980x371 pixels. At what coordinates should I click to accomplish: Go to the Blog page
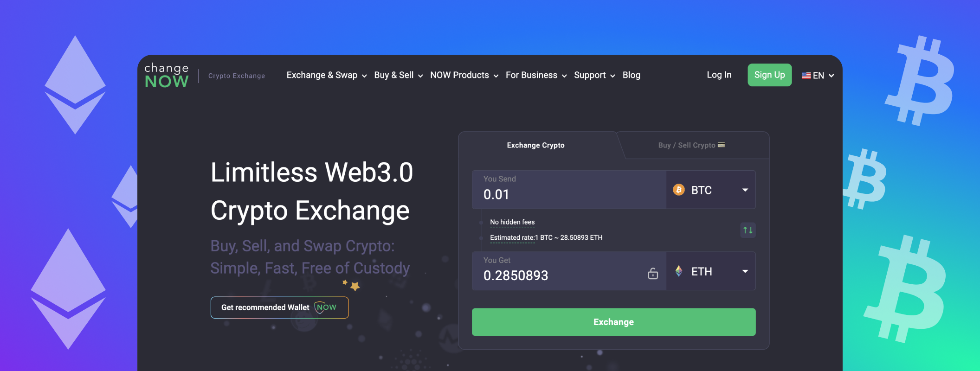click(x=632, y=75)
